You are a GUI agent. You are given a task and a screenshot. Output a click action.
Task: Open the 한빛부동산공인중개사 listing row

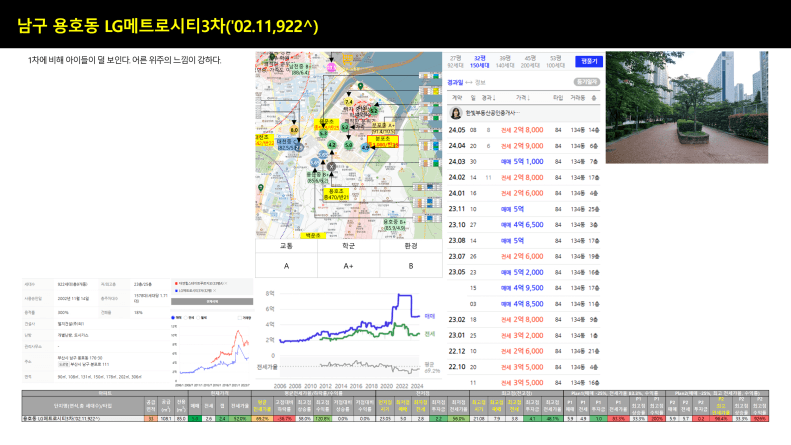click(x=524, y=113)
